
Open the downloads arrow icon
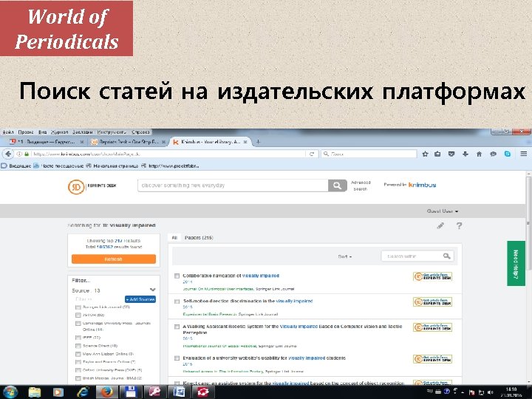coord(465,154)
